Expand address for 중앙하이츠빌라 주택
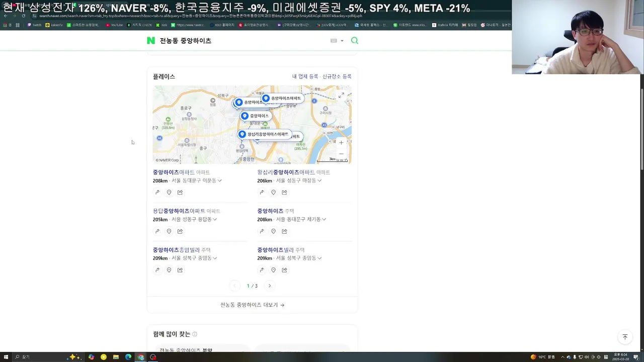644x362 pixels. [x=319, y=258]
